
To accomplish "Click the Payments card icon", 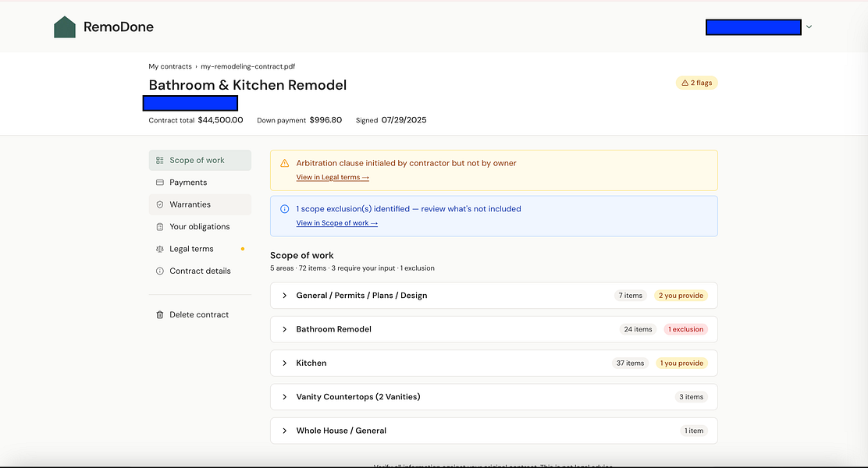I will click(159, 182).
